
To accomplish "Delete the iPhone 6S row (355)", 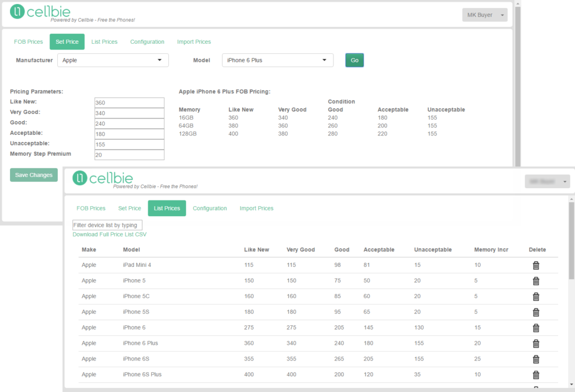I will (536, 359).
